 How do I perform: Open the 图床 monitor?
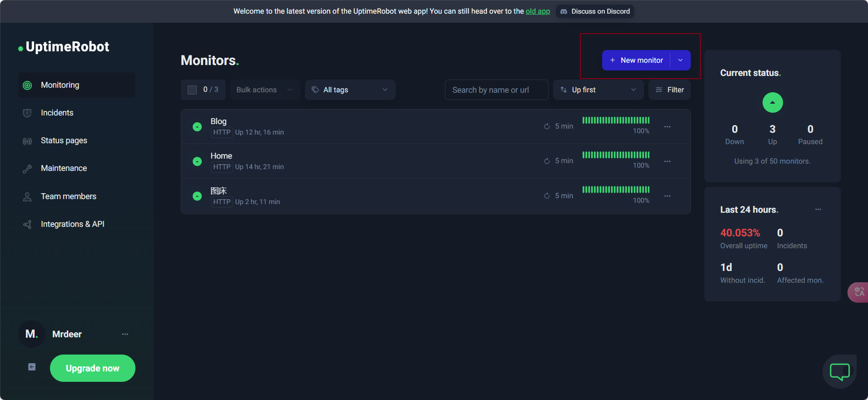click(435, 196)
